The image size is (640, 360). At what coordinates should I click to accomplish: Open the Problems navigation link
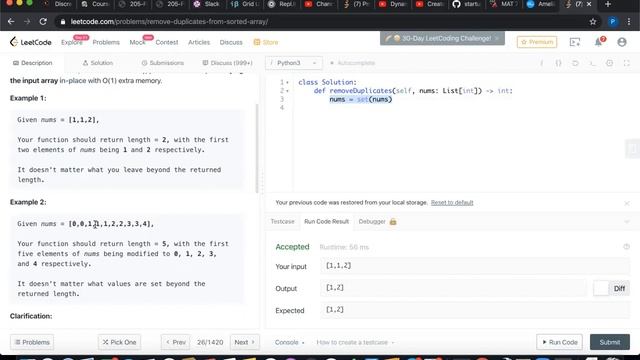(106, 42)
